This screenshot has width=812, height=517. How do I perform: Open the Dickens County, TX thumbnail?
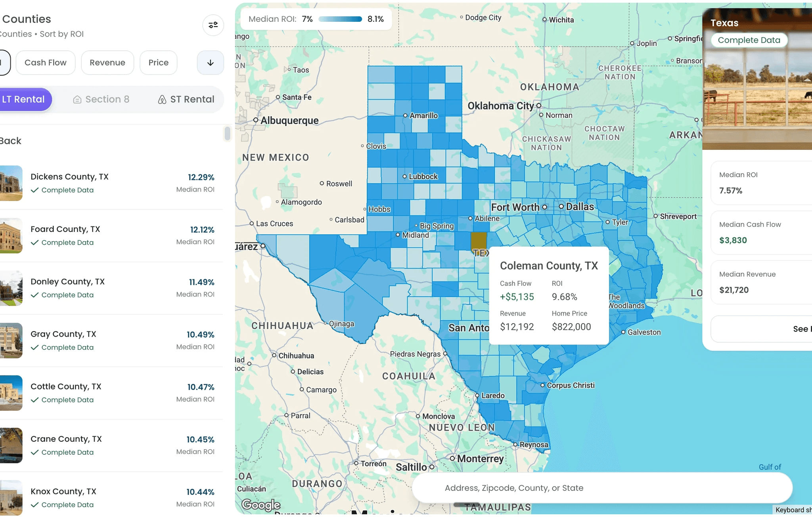pyautogui.click(x=11, y=183)
